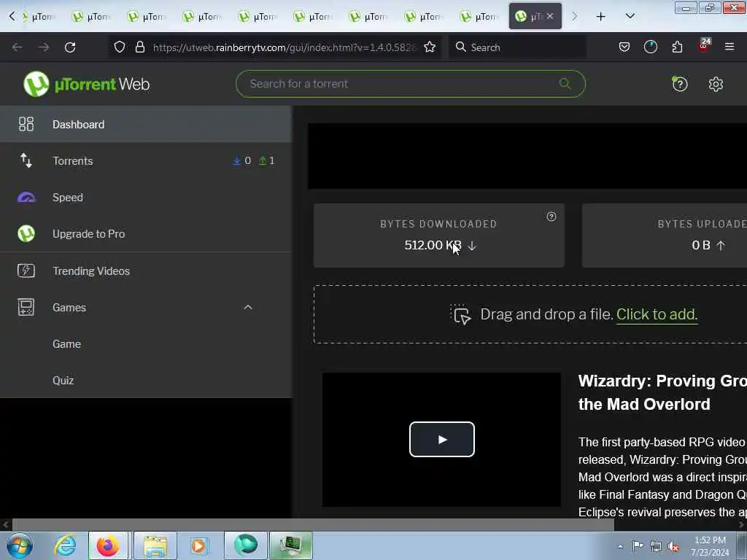Click the 'Click to add.' link

pos(657,314)
